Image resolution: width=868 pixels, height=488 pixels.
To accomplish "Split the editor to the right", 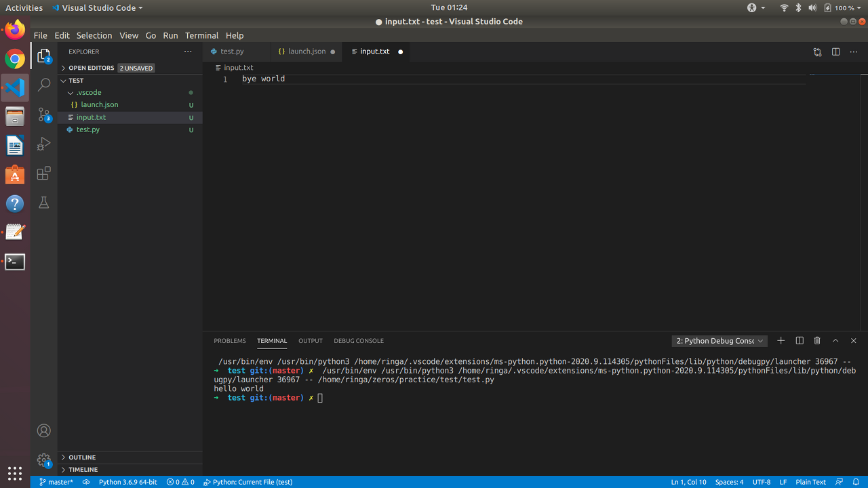I will [x=835, y=52].
